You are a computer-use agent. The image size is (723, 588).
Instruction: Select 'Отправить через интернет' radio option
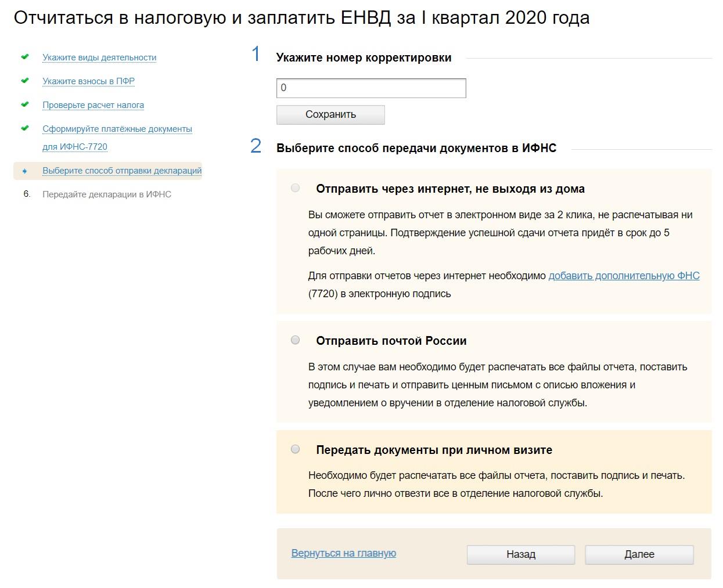click(296, 188)
